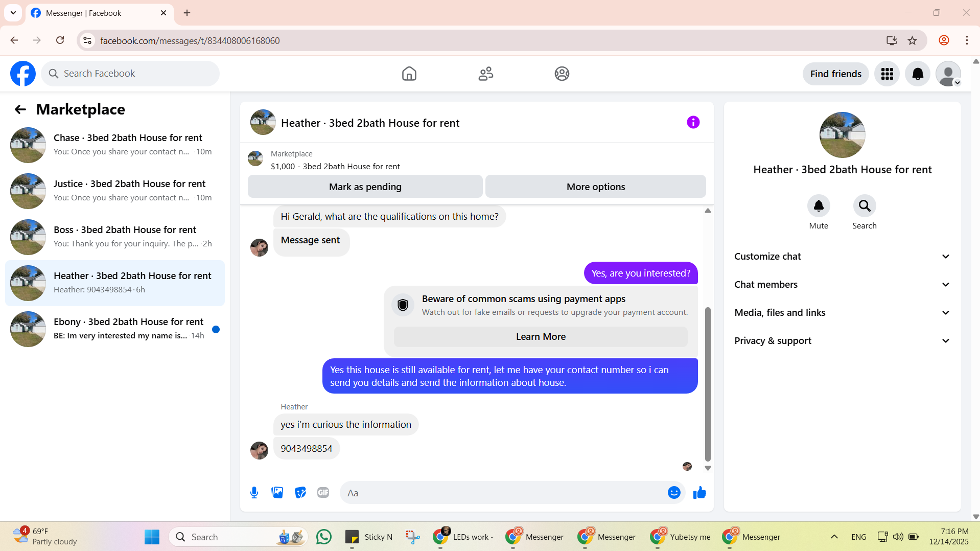Open Chase conversation in list
This screenshot has height=551, width=980.
coord(115,145)
